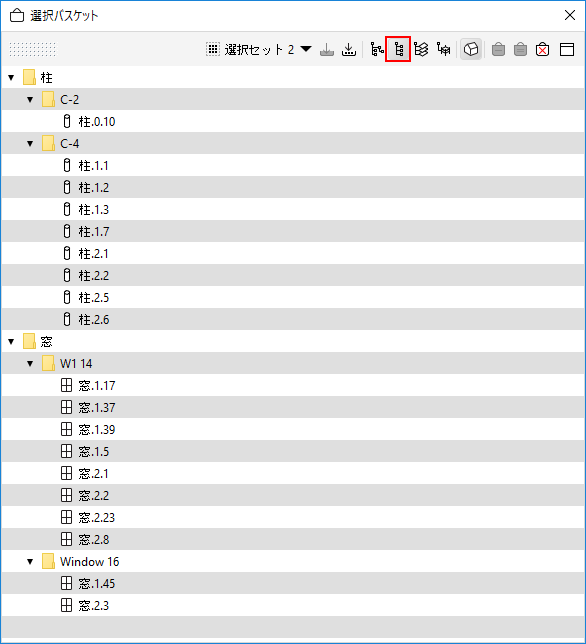Click the save selection set icon
This screenshot has width=586, height=644.
[x=349, y=50]
